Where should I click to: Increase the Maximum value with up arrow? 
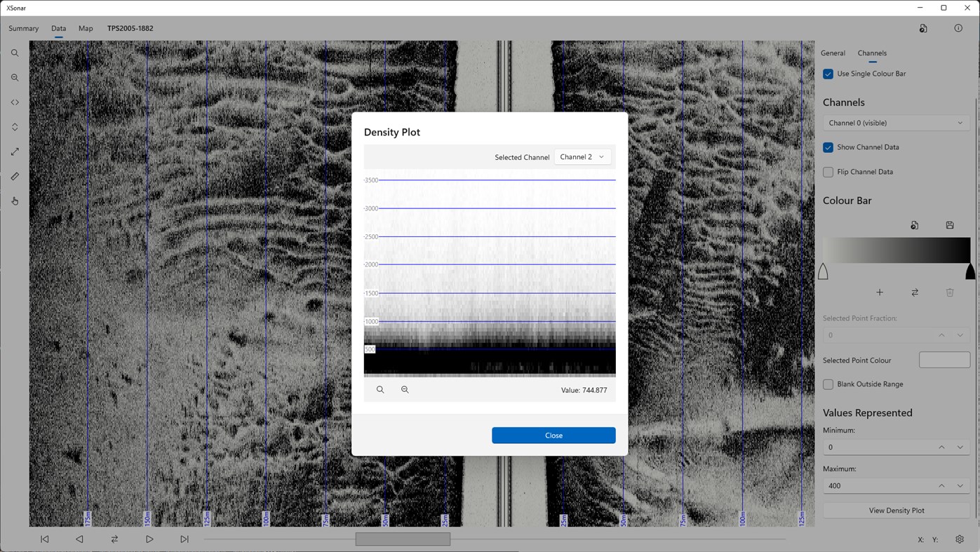(x=941, y=485)
